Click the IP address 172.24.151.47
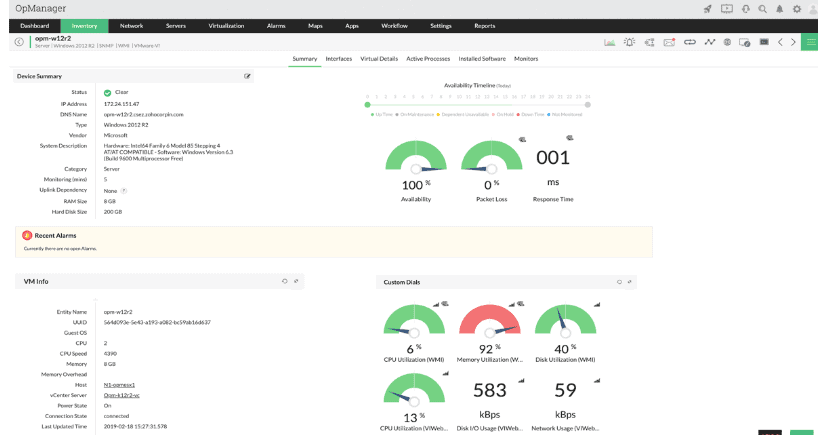The height and width of the screenshot is (435, 818). [121, 104]
